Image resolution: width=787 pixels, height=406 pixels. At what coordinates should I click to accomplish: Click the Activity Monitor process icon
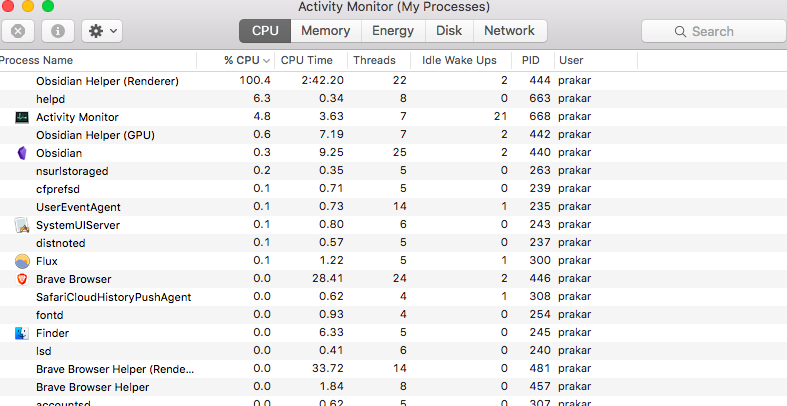(22, 117)
